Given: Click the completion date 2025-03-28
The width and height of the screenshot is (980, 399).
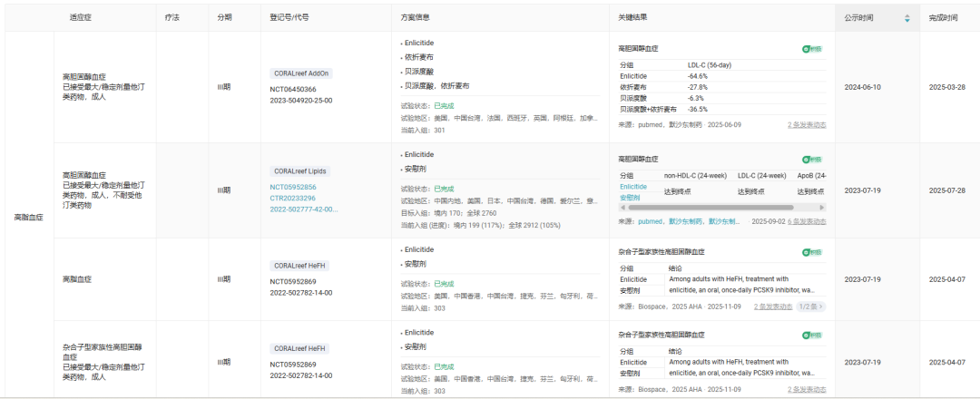Looking at the screenshot, I should (x=946, y=87).
